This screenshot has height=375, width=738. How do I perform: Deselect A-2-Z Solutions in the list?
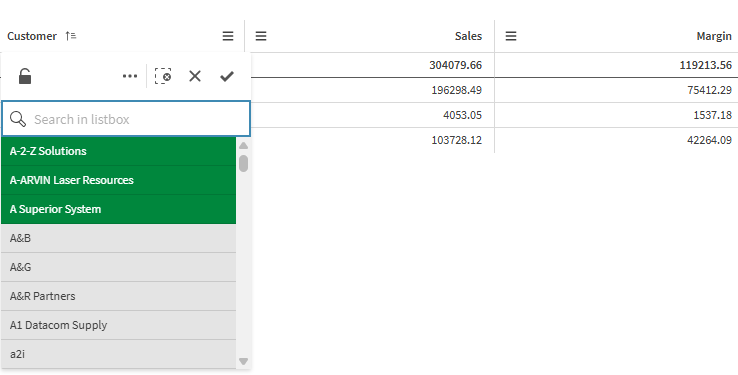pyautogui.click(x=119, y=151)
